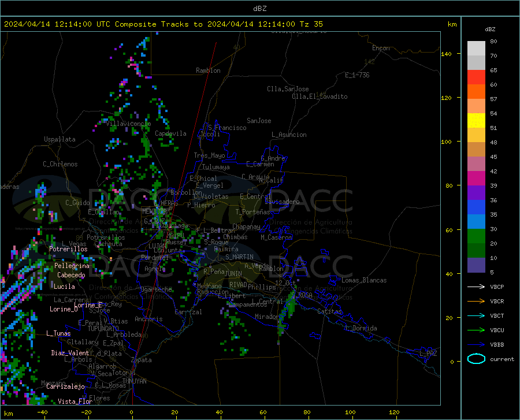This screenshot has height=420, width=520.
Task: Click the TUNUYAN map label
Action: point(134,381)
